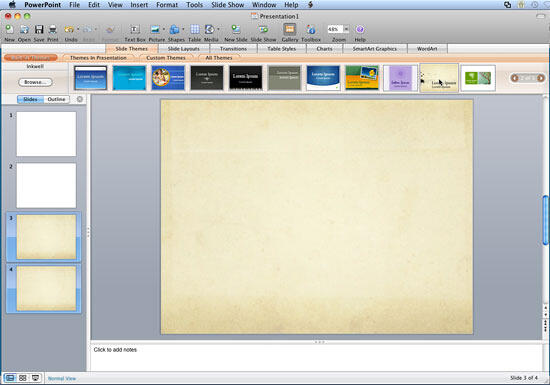
Task: Click the purple Help icon
Action: pyautogui.click(x=360, y=29)
